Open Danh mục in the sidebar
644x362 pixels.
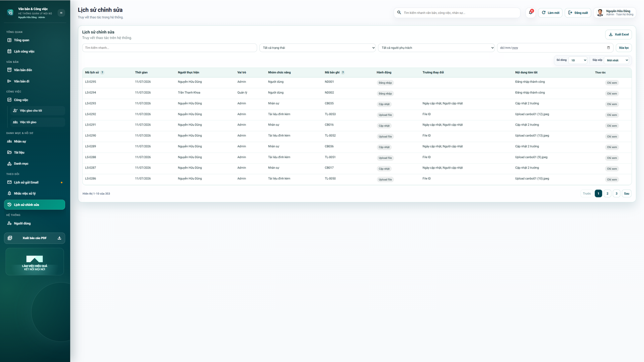coord(35,164)
